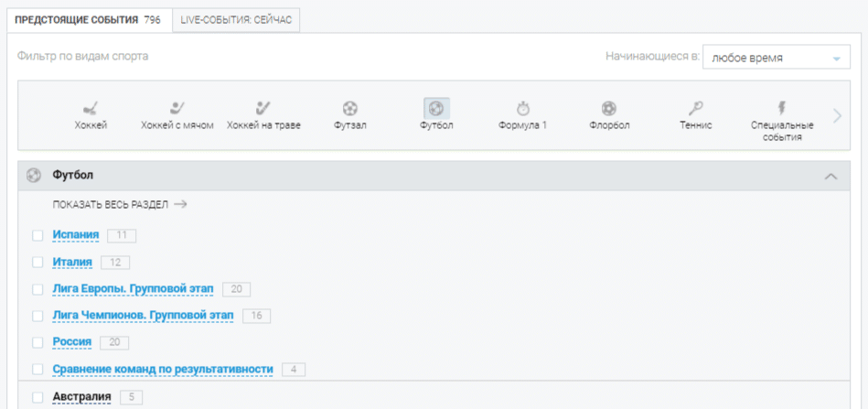868x409 pixels.
Task: Select the Хоккей sport icon
Action: coord(91,108)
